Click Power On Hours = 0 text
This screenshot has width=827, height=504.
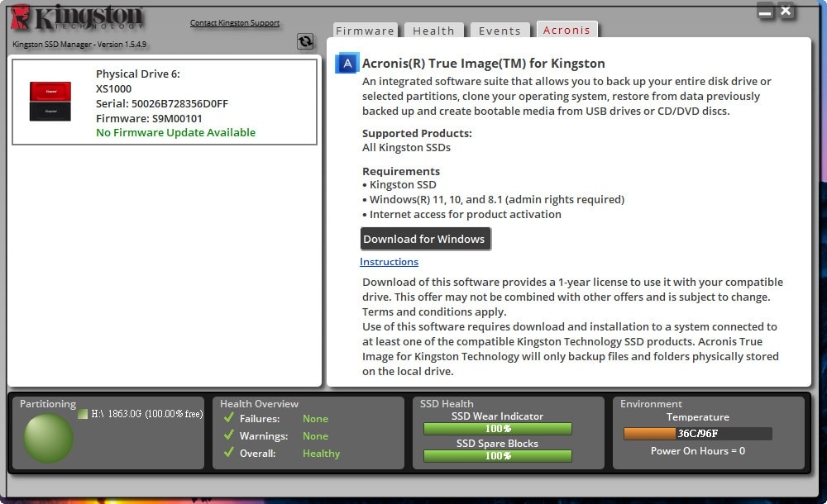pyautogui.click(x=698, y=451)
